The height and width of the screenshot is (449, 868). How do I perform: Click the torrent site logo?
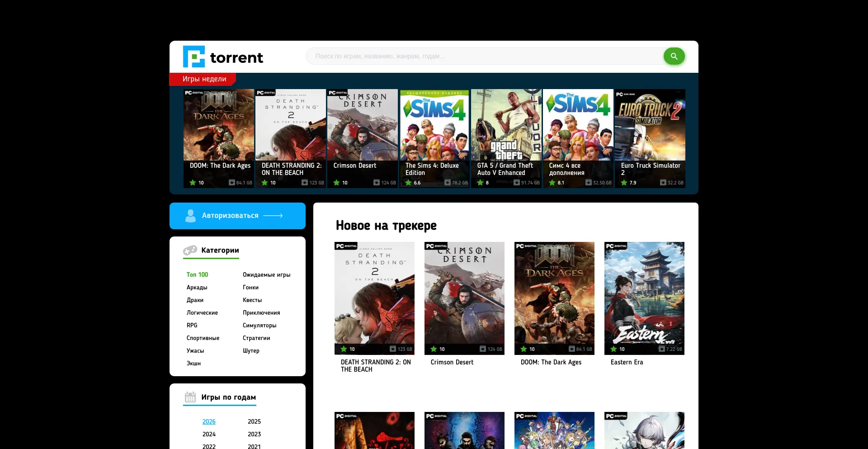tap(223, 57)
